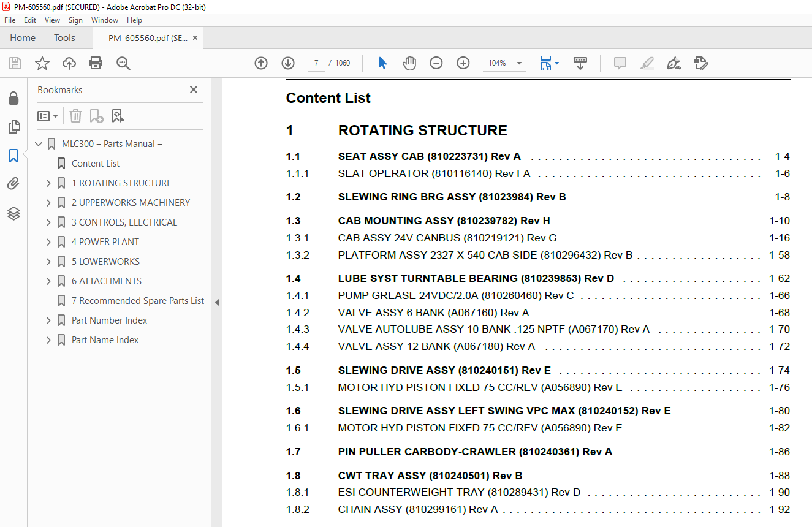Image resolution: width=812 pixels, height=527 pixels.
Task: Click the PUMP GREASE 24VDC/2.0A entry
Action: coord(456,295)
